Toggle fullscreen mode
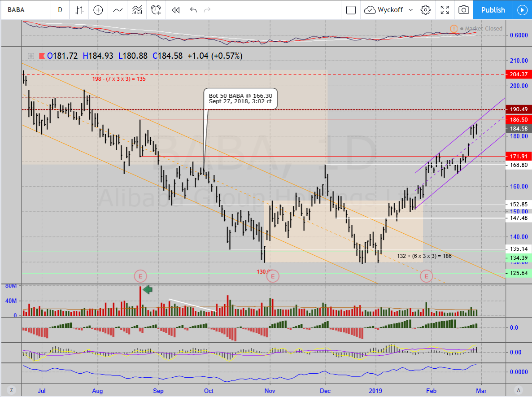Screen dimensions: 532x397 click(445, 10)
